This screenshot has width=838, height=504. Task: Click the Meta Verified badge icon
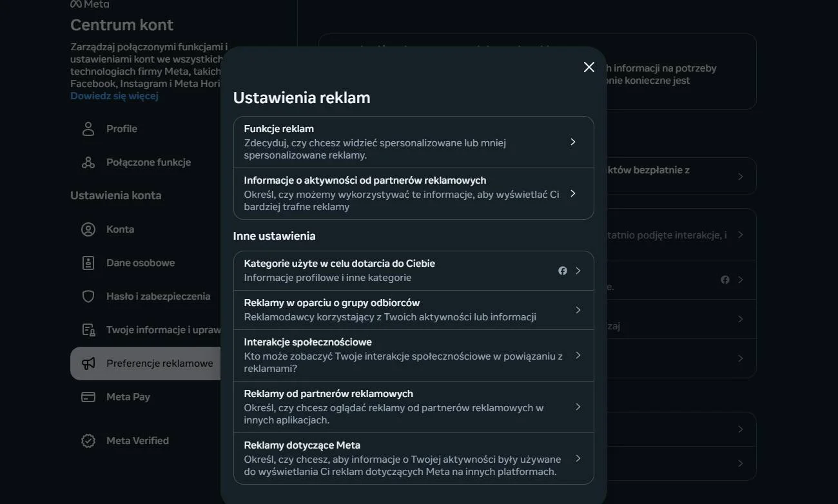88,441
